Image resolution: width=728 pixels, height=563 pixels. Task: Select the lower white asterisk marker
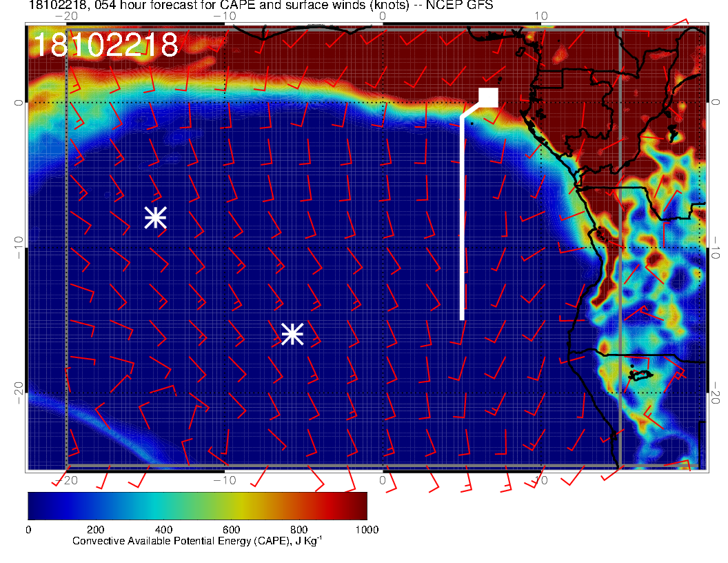(x=292, y=334)
